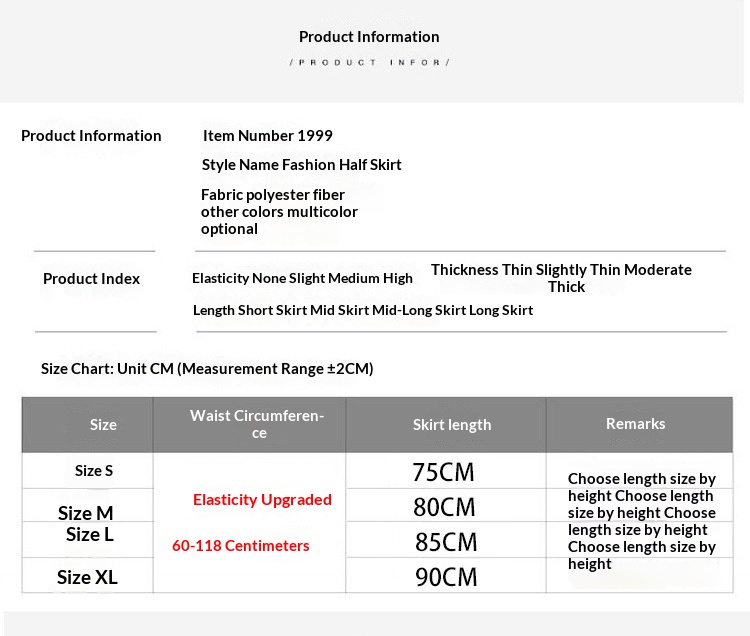The height and width of the screenshot is (636, 750).
Task: Select the Waist Circumference column header
Action: (257, 424)
